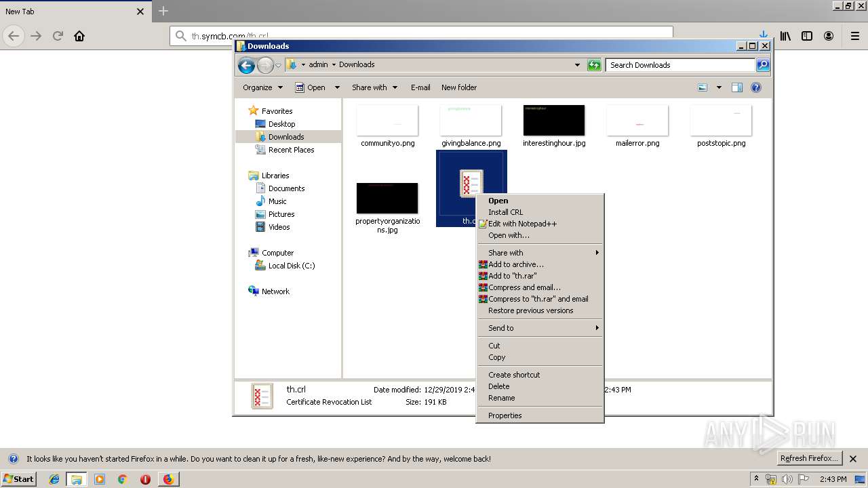Choose Edit with Notepad++
868x488 pixels.
540,224
